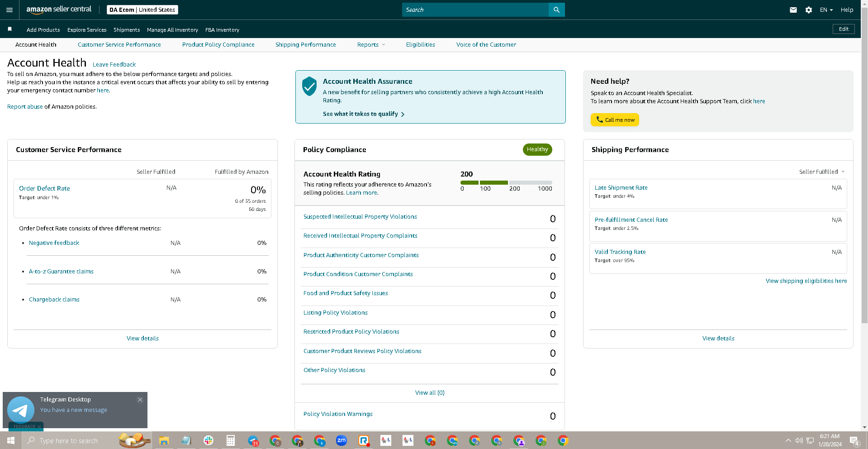Open the Windows notification center
The image size is (868, 449).
point(854,440)
